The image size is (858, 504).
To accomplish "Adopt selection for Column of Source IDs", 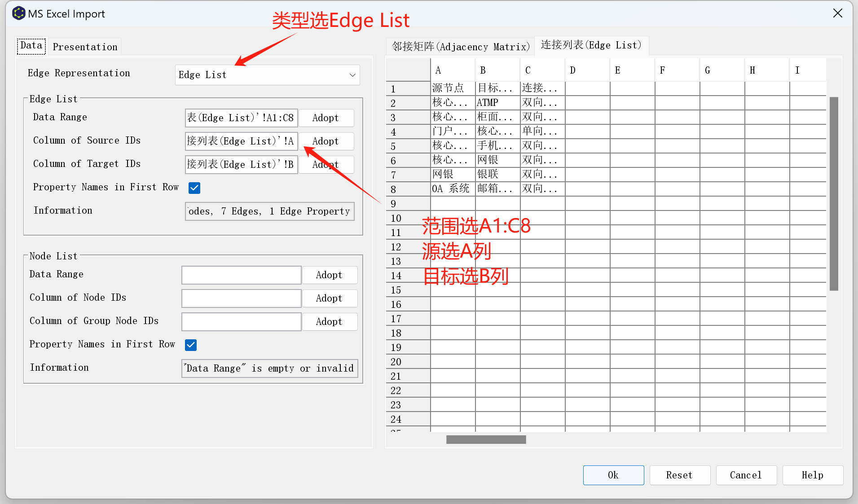I will pyautogui.click(x=326, y=141).
